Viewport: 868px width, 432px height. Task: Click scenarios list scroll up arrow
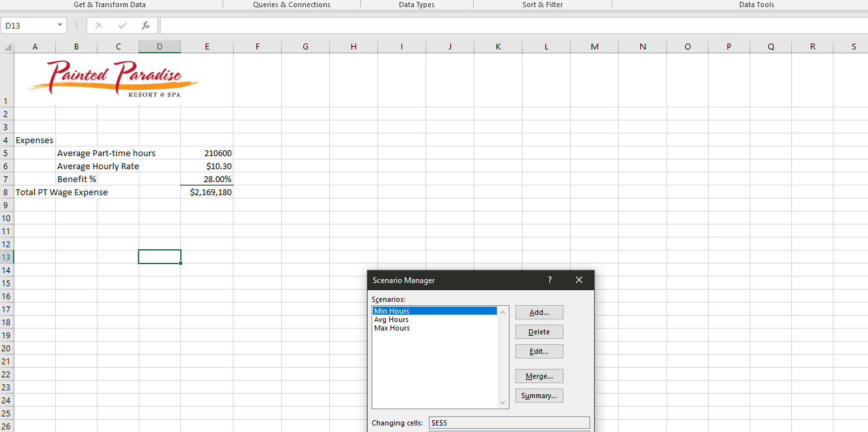502,312
